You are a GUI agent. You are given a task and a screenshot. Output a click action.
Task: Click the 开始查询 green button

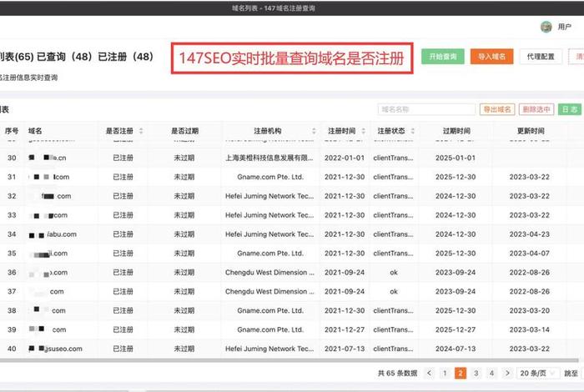coord(443,57)
